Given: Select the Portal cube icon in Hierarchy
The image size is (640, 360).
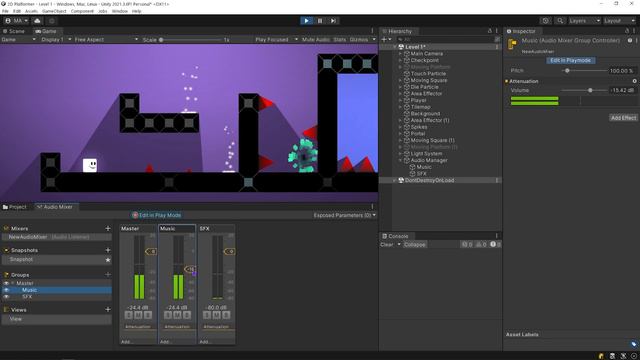Looking at the screenshot, I should tap(407, 134).
